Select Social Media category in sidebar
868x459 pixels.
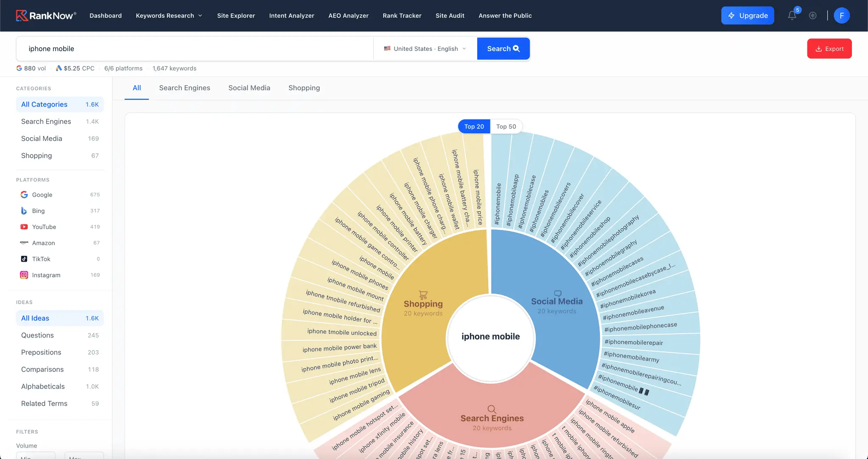tap(60, 138)
